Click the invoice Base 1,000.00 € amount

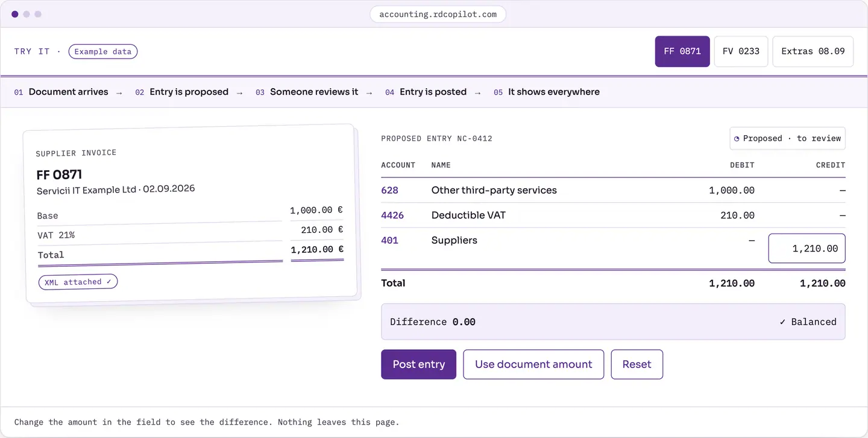coord(316,210)
